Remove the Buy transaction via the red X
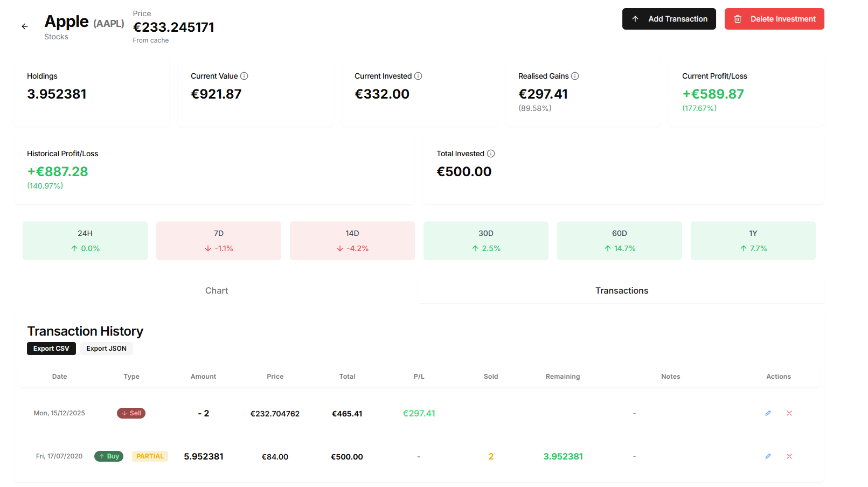 pyautogui.click(x=789, y=456)
